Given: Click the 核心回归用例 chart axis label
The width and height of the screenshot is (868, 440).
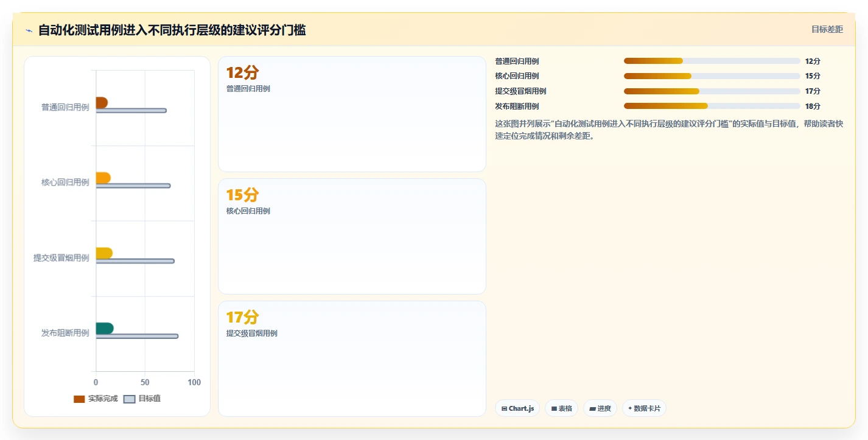Looking at the screenshot, I should (x=65, y=183).
